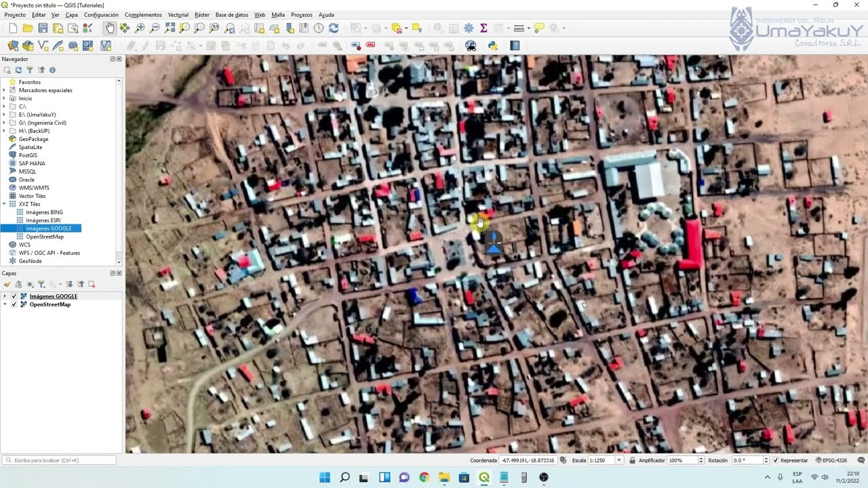Click the info icon in Navegador panel
The height and width of the screenshot is (488, 868).
52,70
